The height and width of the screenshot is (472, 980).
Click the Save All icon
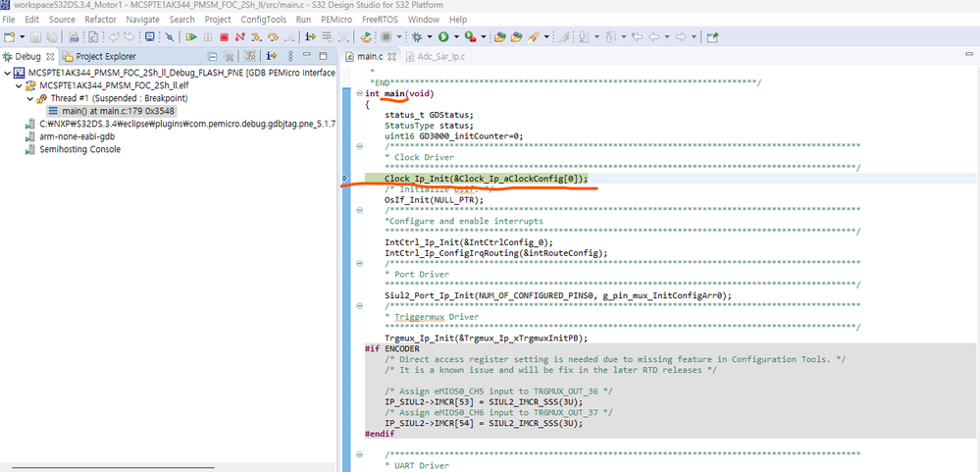(x=52, y=37)
